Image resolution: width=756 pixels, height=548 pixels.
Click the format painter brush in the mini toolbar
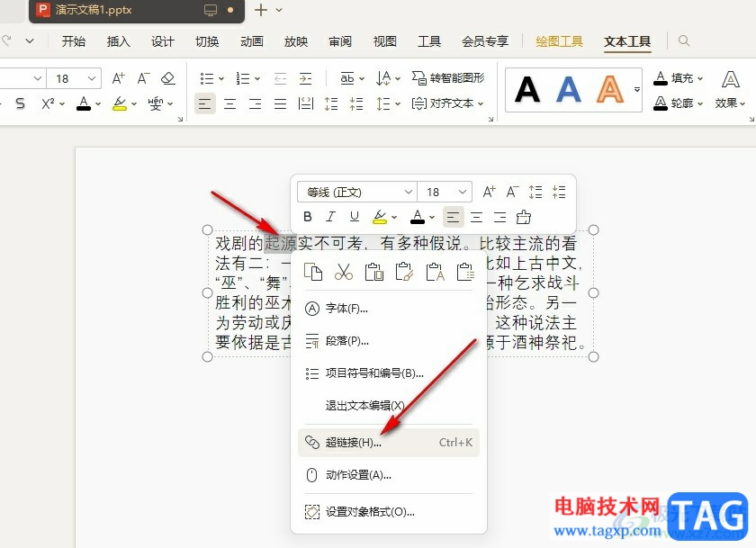click(x=524, y=218)
